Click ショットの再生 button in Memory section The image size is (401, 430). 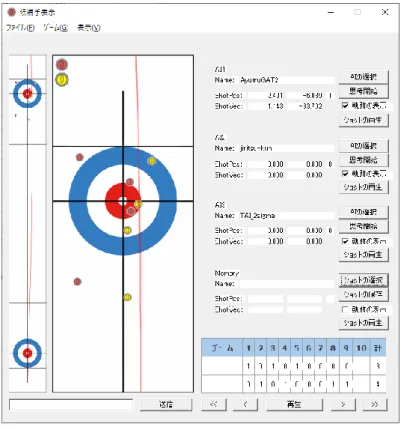[364, 323]
